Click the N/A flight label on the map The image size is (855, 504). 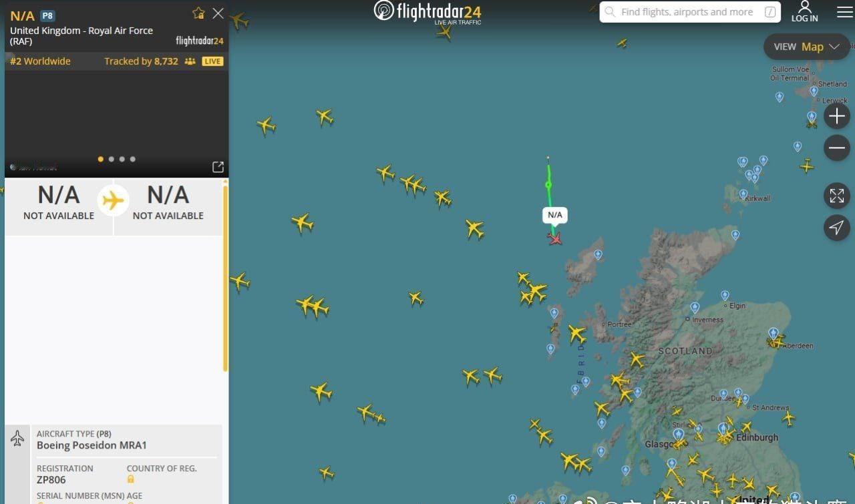tap(555, 215)
